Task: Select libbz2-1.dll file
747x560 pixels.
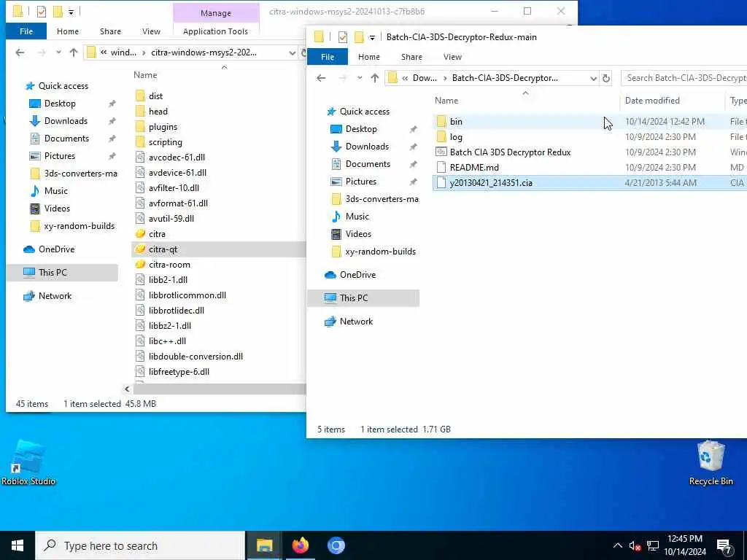Action: coord(169,325)
